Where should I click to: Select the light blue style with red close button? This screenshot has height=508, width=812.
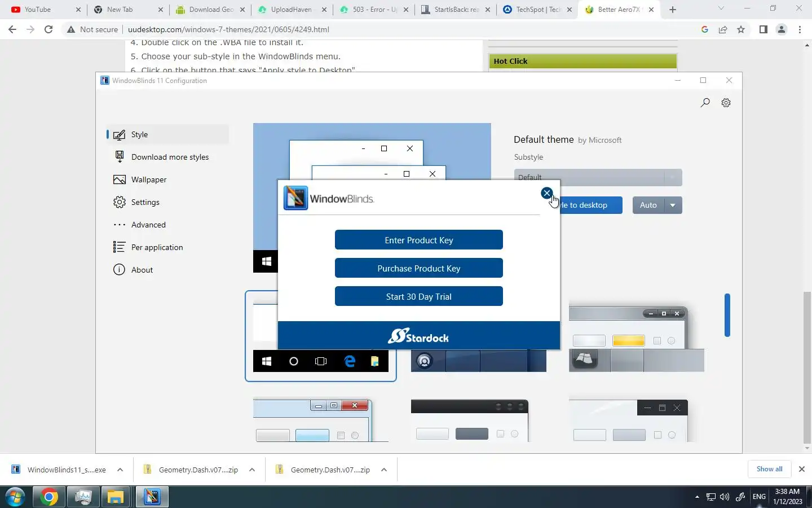coord(321,421)
